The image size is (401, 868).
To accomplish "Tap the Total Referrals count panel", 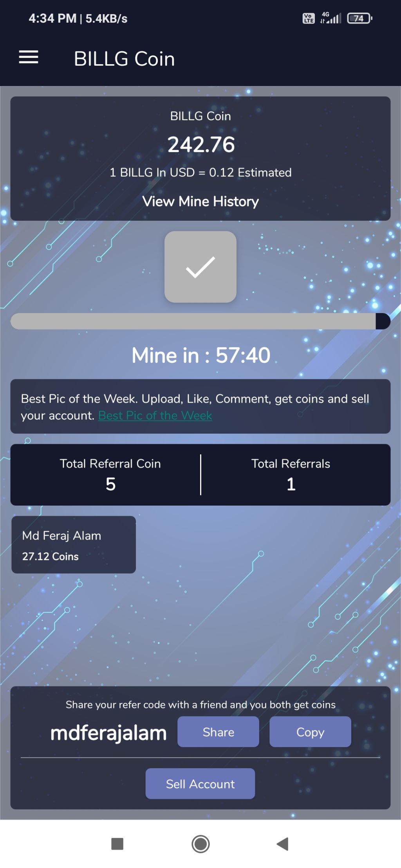I will 291,474.
